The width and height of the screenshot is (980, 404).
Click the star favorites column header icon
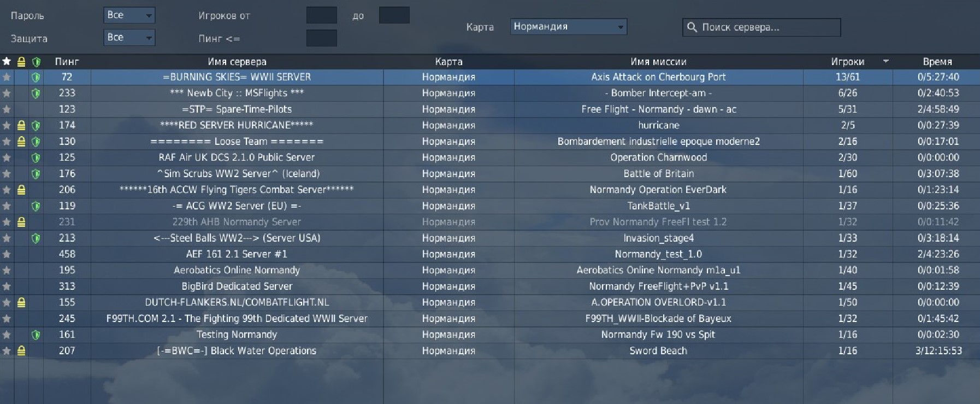(x=7, y=62)
